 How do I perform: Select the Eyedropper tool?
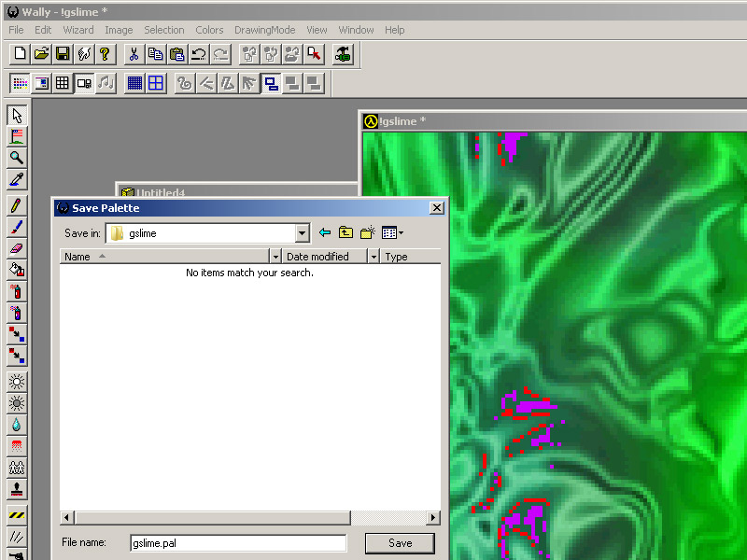[x=17, y=179]
